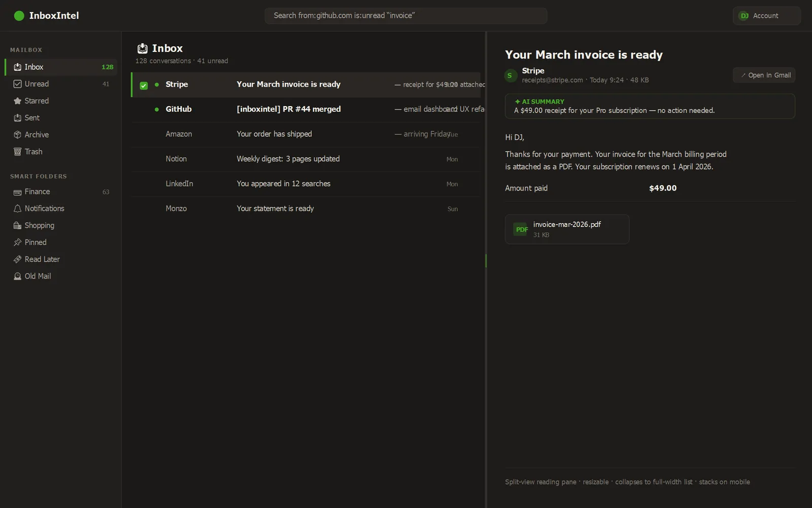Open the Sent mailbox
The height and width of the screenshot is (508, 812).
click(x=61, y=118)
